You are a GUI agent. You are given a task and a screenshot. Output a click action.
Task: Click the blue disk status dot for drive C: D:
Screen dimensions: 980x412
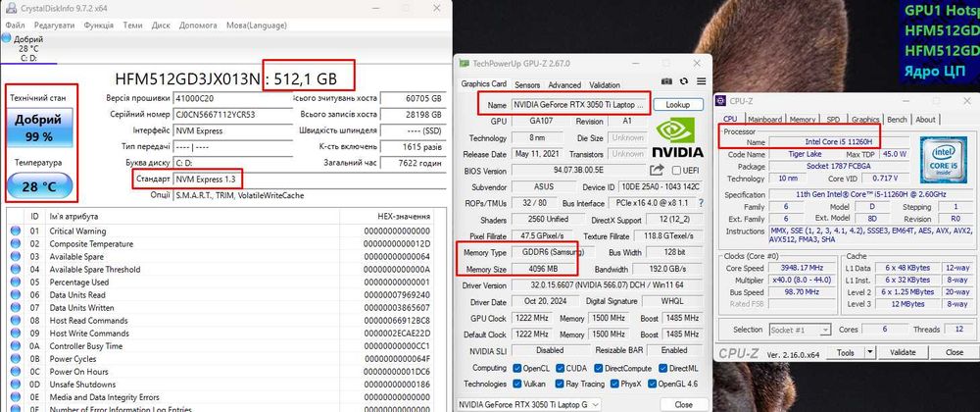tap(6, 37)
